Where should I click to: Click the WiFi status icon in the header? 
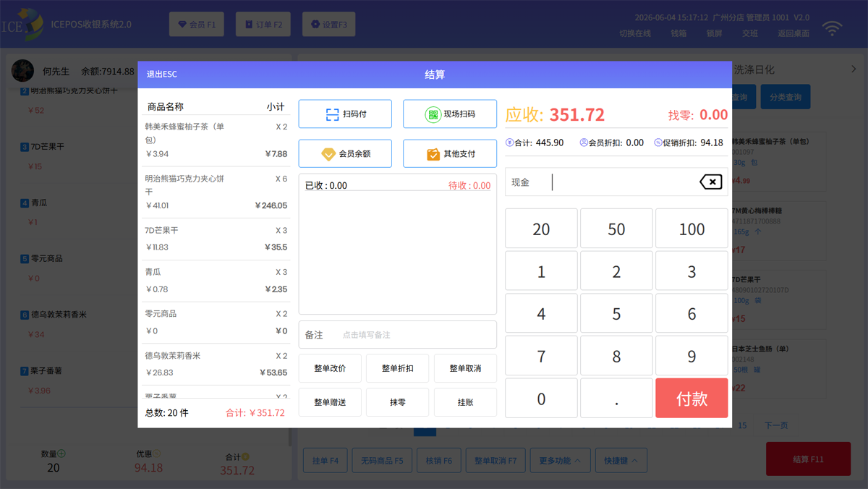[x=833, y=29]
